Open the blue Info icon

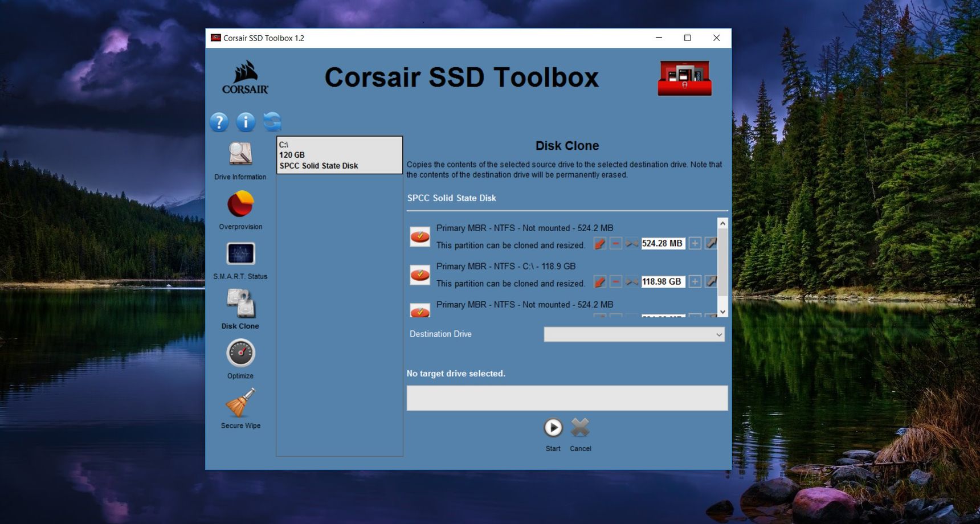[x=246, y=122]
